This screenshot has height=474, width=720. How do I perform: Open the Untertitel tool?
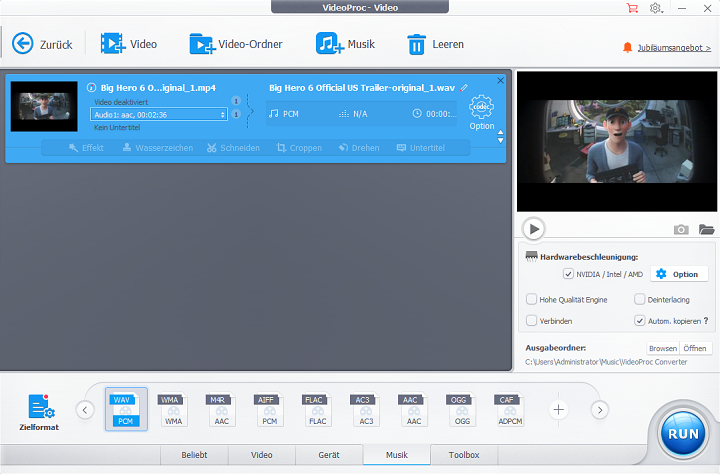[421, 148]
